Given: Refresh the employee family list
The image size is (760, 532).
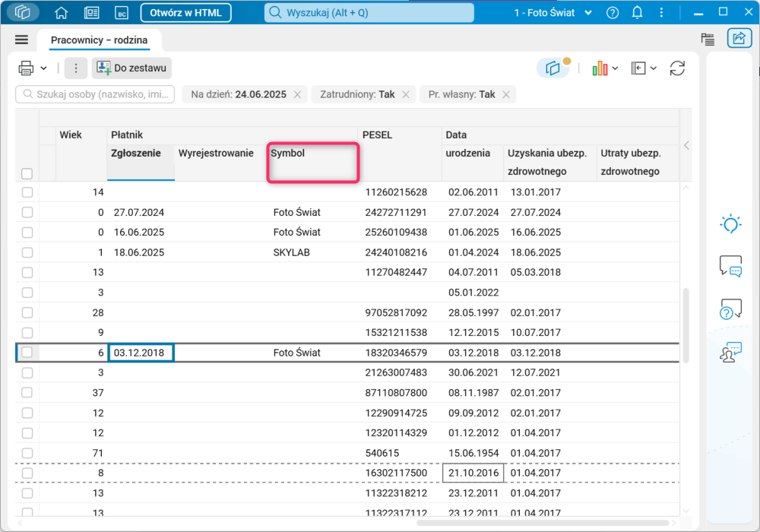Looking at the screenshot, I should (x=677, y=68).
